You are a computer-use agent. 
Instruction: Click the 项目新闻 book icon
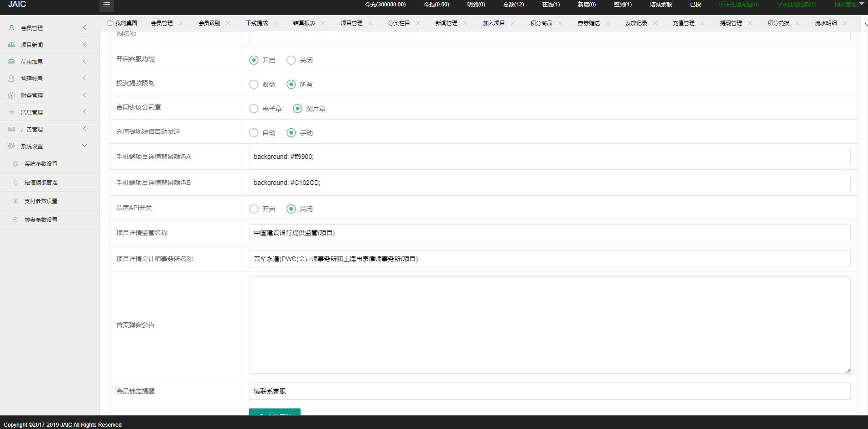11,44
